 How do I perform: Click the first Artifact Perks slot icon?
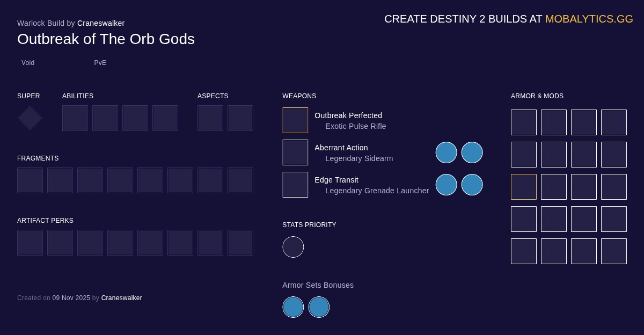(30, 242)
